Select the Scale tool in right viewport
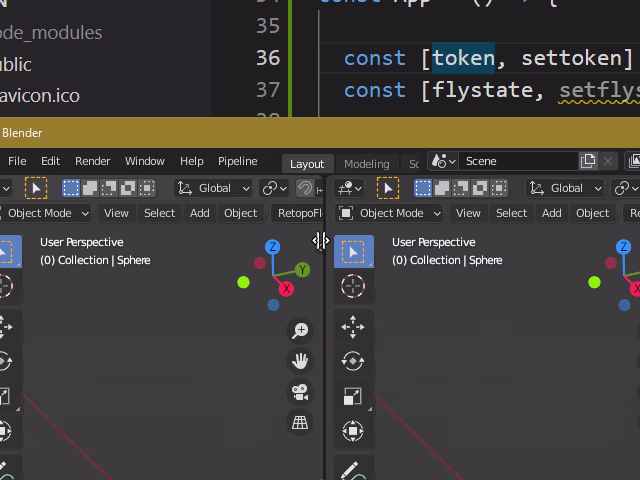 pos(353,396)
